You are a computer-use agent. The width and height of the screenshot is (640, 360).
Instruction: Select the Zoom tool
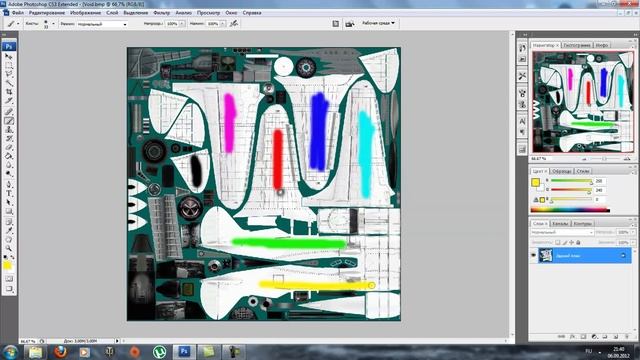click(9, 249)
